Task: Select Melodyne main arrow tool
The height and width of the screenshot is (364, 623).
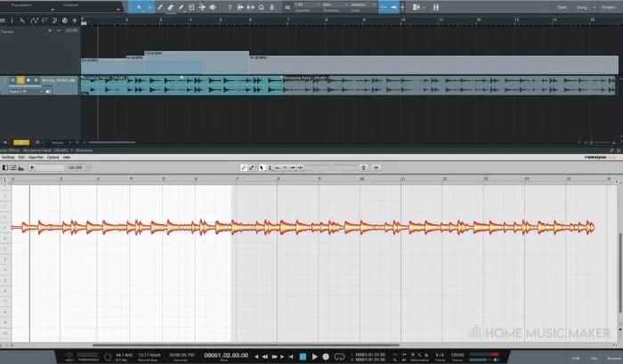Action: tap(262, 167)
